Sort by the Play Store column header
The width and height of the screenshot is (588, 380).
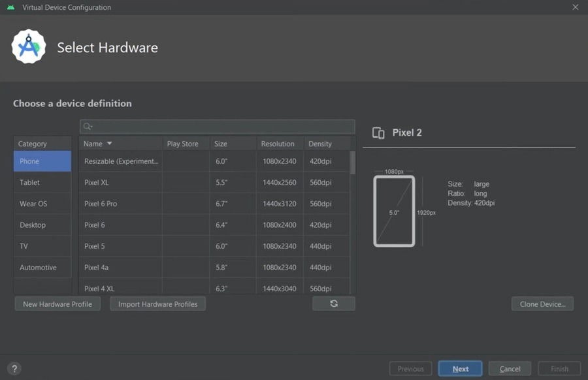(x=183, y=144)
